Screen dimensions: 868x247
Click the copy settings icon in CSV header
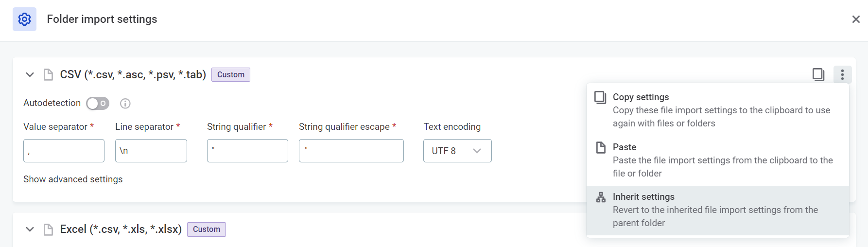[x=818, y=74]
